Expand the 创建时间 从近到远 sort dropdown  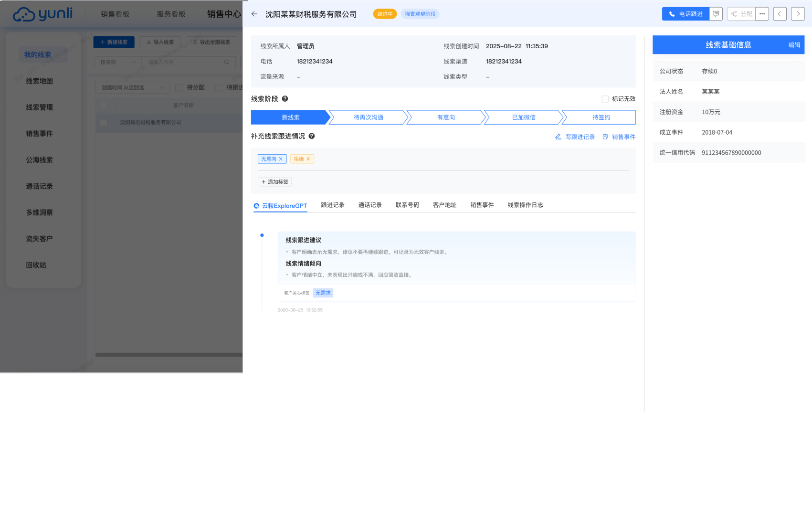132,87
